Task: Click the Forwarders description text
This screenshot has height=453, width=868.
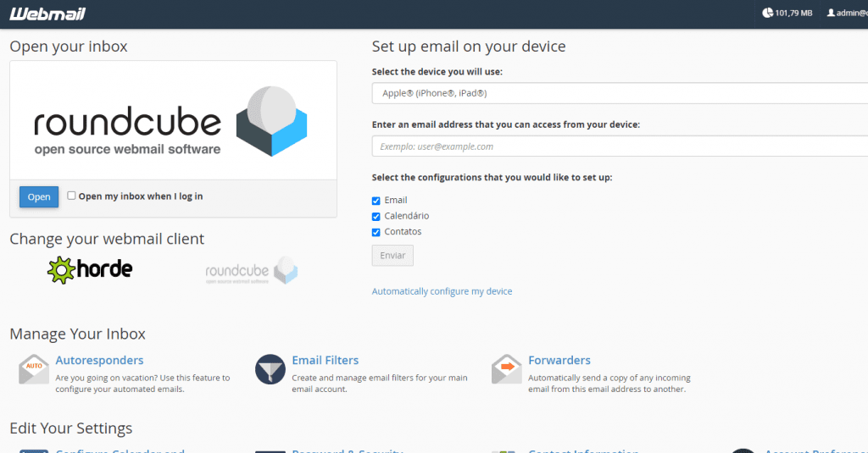Action: tap(609, 384)
